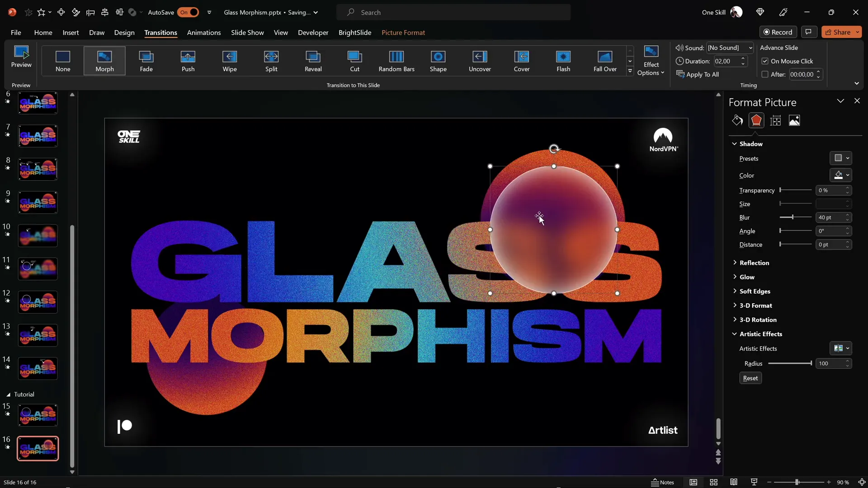868x488 pixels.
Task: Adjust the Transparency slider
Action: (781, 190)
